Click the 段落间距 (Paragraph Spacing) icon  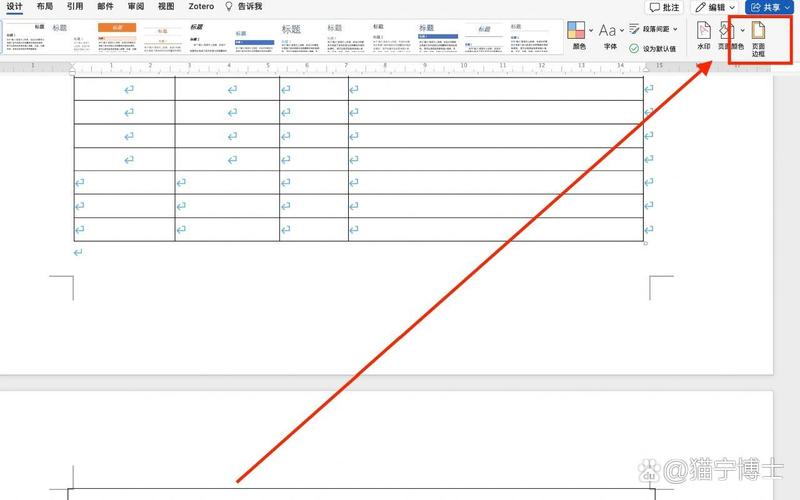point(632,28)
